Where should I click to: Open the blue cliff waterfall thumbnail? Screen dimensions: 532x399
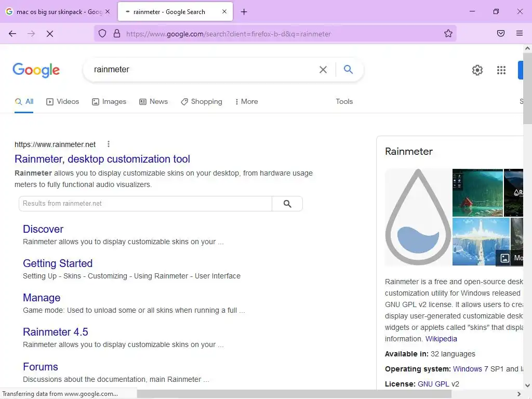pos(481,242)
